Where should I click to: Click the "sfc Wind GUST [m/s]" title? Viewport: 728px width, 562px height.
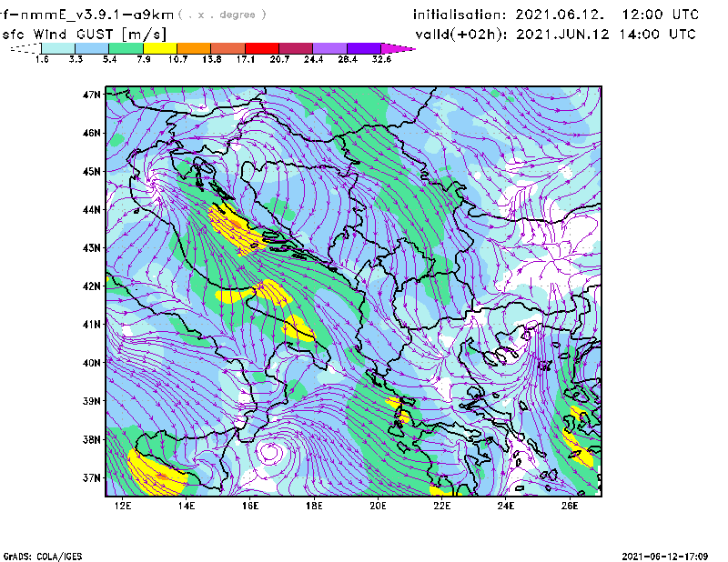pyautogui.click(x=84, y=35)
